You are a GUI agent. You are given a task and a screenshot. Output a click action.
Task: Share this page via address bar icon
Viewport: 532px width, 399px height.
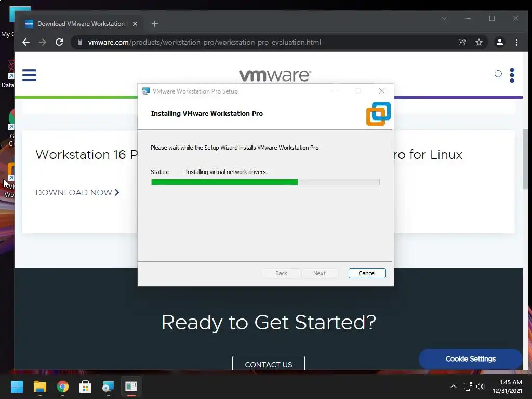pos(462,42)
